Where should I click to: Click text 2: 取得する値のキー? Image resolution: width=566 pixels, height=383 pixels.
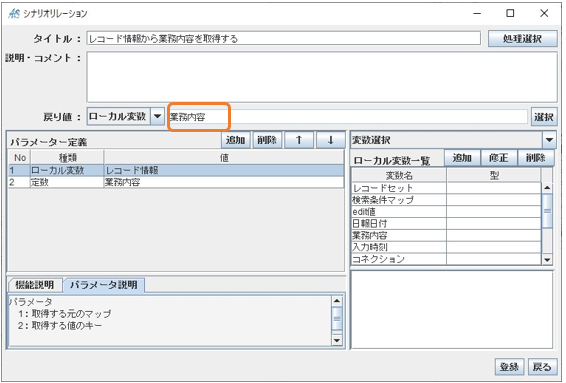(60, 325)
